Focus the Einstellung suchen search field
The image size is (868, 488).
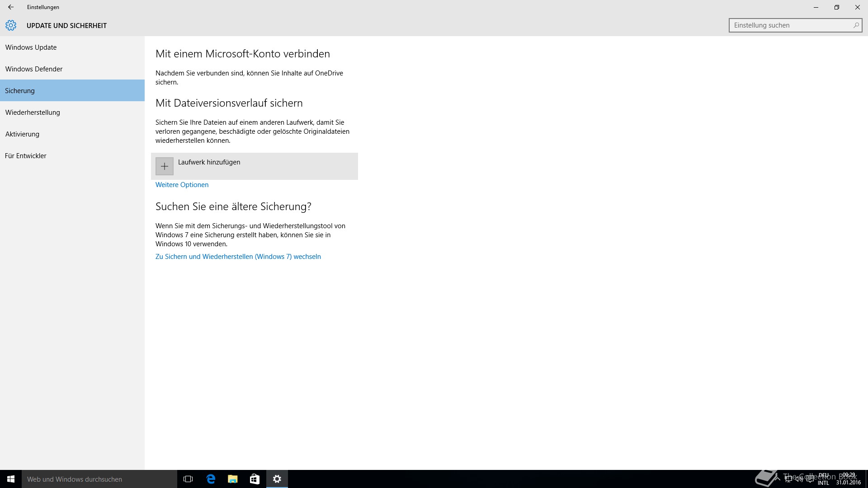(795, 25)
